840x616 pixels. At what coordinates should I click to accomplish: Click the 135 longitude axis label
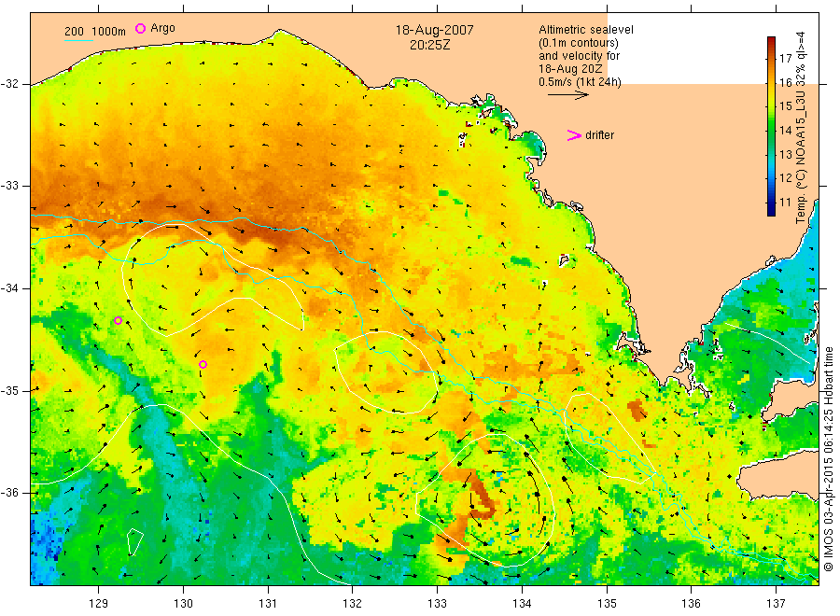(x=607, y=604)
